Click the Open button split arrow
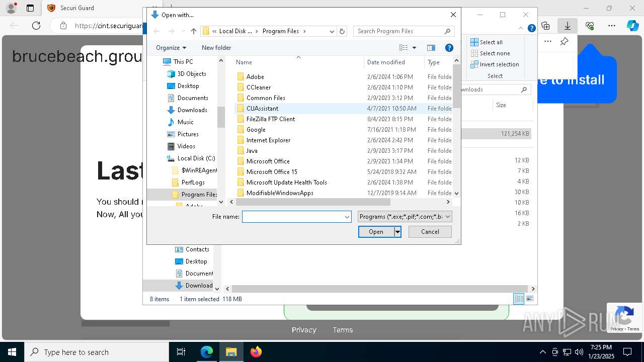Screen dimensions: 644x362 [x=397, y=232]
